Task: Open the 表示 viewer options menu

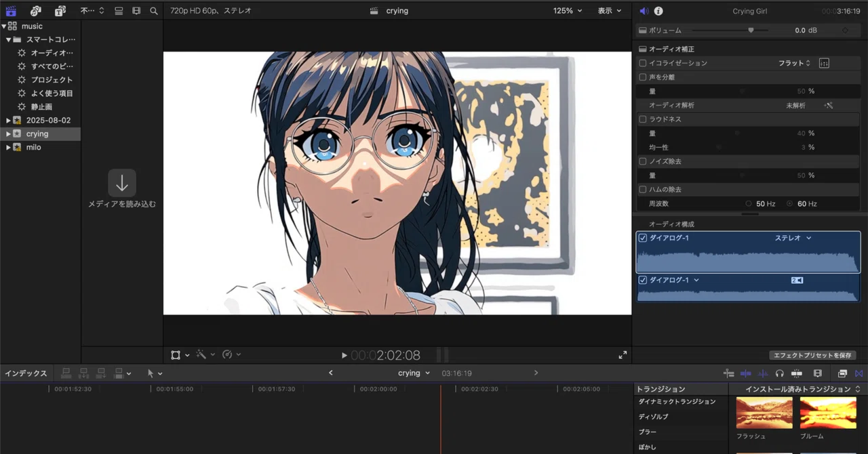Action: [x=610, y=11]
